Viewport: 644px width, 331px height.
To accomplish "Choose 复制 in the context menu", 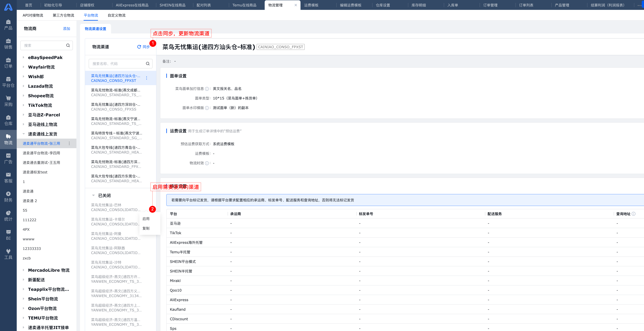I will pos(146,228).
